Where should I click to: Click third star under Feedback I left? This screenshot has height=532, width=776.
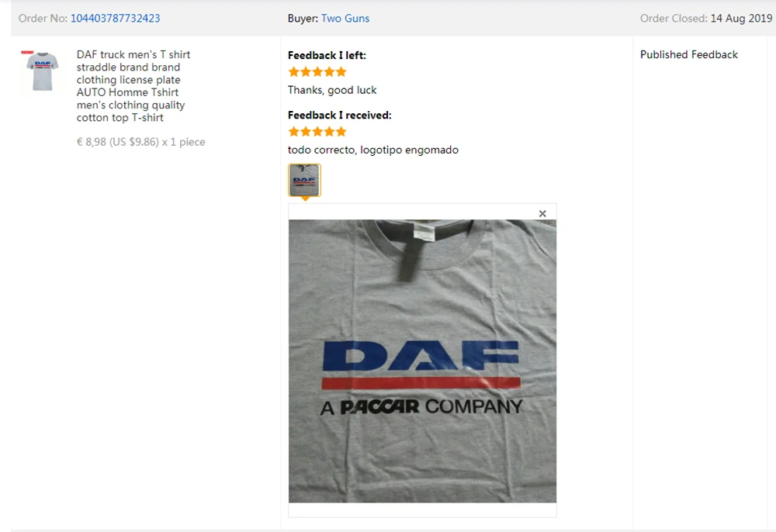pyautogui.click(x=317, y=71)
